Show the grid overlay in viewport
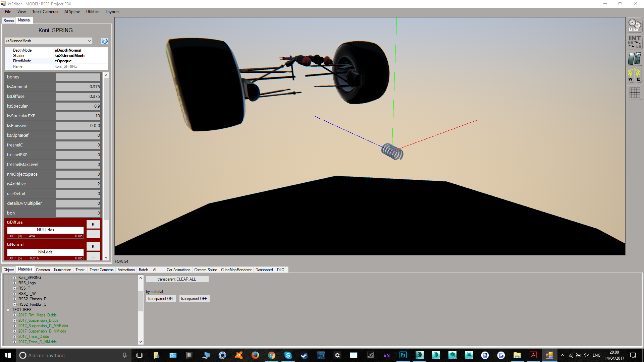This screenshot has width=644, height=362. point(635,93)
